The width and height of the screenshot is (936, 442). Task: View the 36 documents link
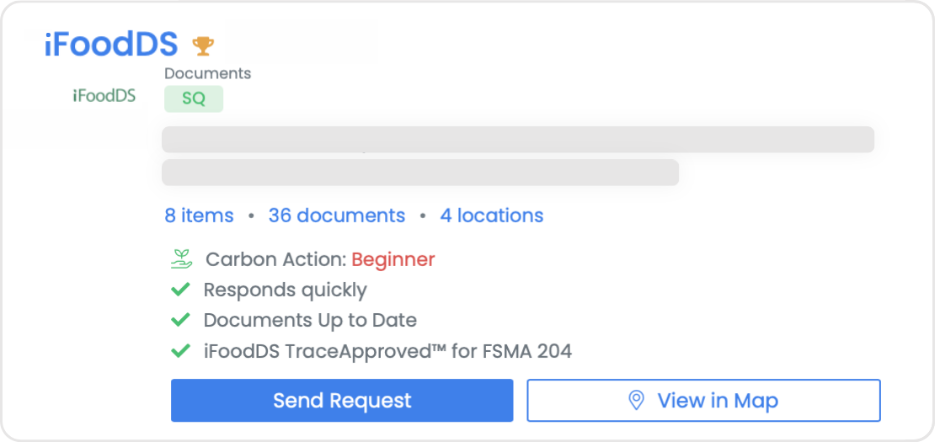[x=337, y=215]
